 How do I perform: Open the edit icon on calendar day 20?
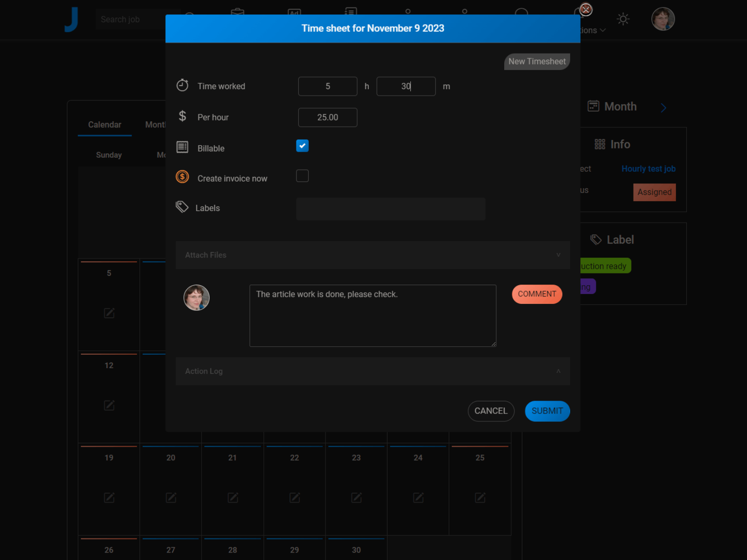171,498
